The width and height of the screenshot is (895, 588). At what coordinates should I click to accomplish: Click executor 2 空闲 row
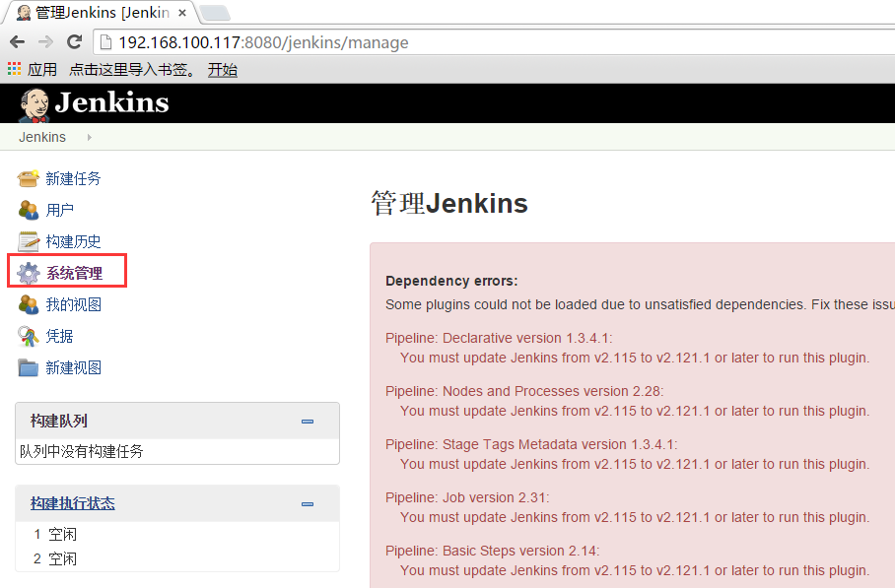point(177,558)
